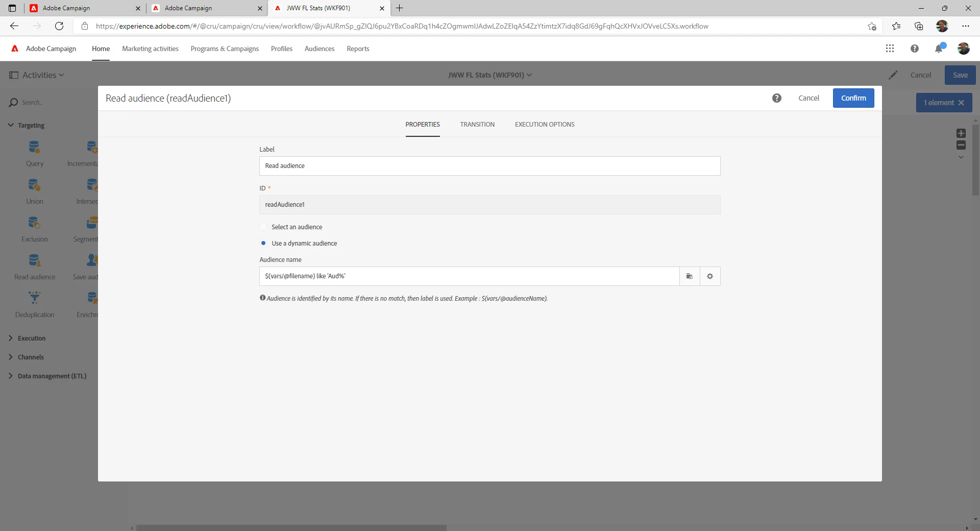Viewport: 980px width, 531px height.
Task: Choose the Exclusion activity icon
Action: (34, 223)
